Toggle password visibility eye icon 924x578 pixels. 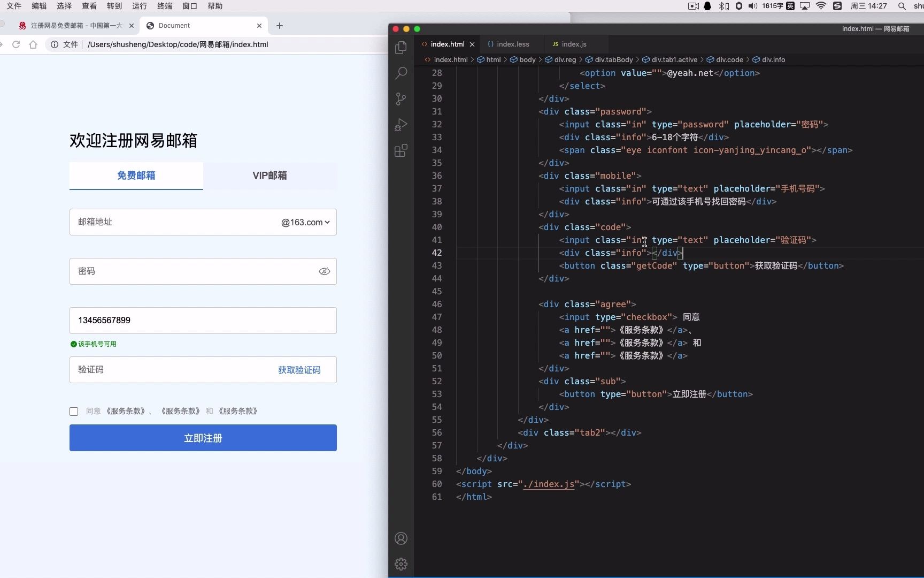tap(324, 271)
